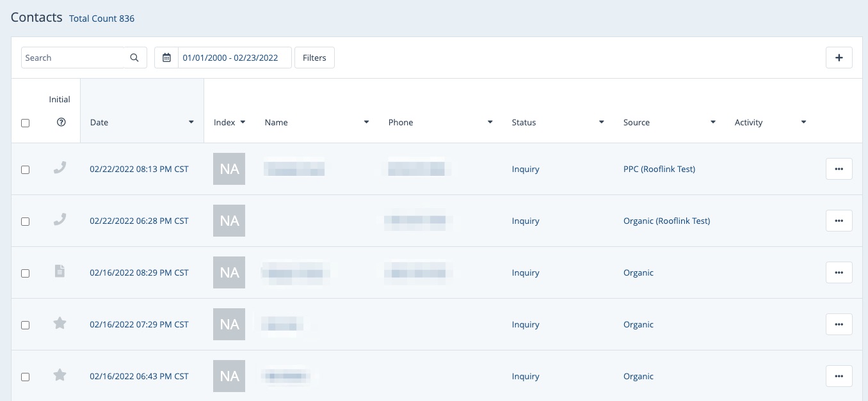Open ellipsis menu for Organic (Rooflink Test) row

(x=839, y=221)
